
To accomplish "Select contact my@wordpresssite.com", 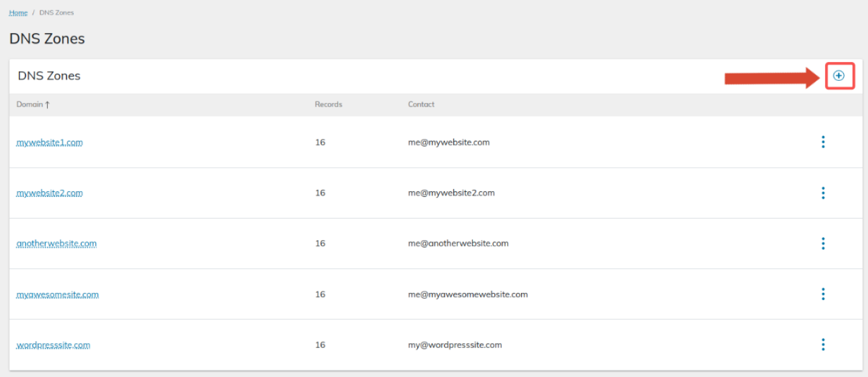I will (455, 345).
